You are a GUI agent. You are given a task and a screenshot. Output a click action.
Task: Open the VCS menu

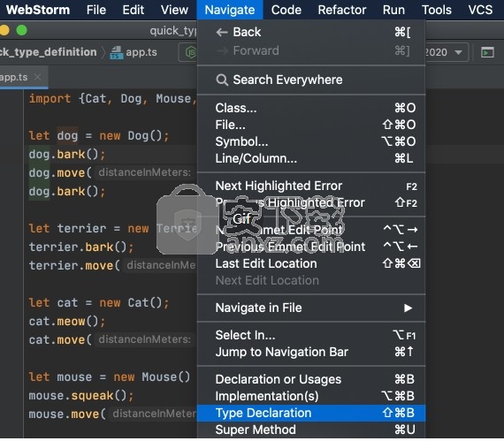pyautogui.click(x=480, y=10)
